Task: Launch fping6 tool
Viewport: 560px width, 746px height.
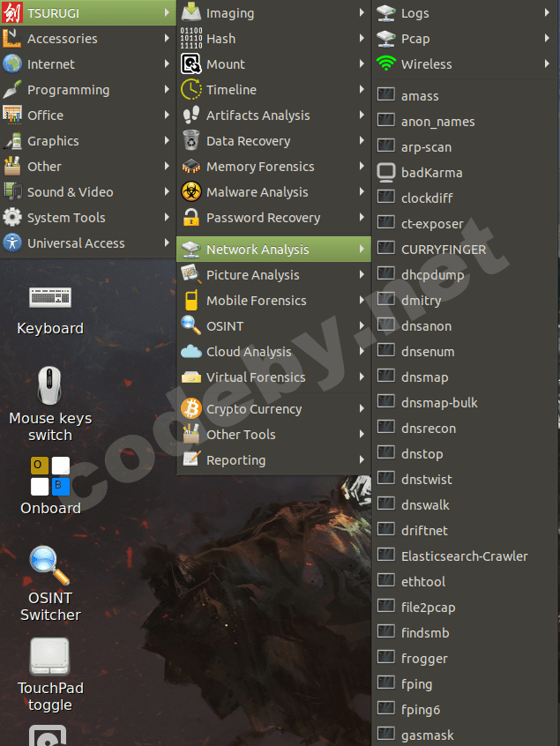Action: click(465, 710)
